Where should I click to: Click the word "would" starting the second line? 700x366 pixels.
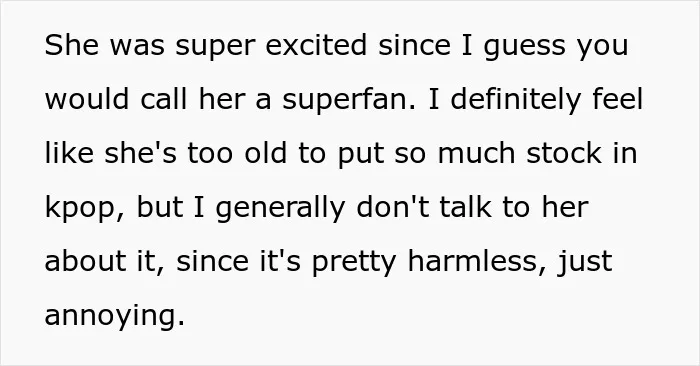pyautogui.click(x=87, y=99)
